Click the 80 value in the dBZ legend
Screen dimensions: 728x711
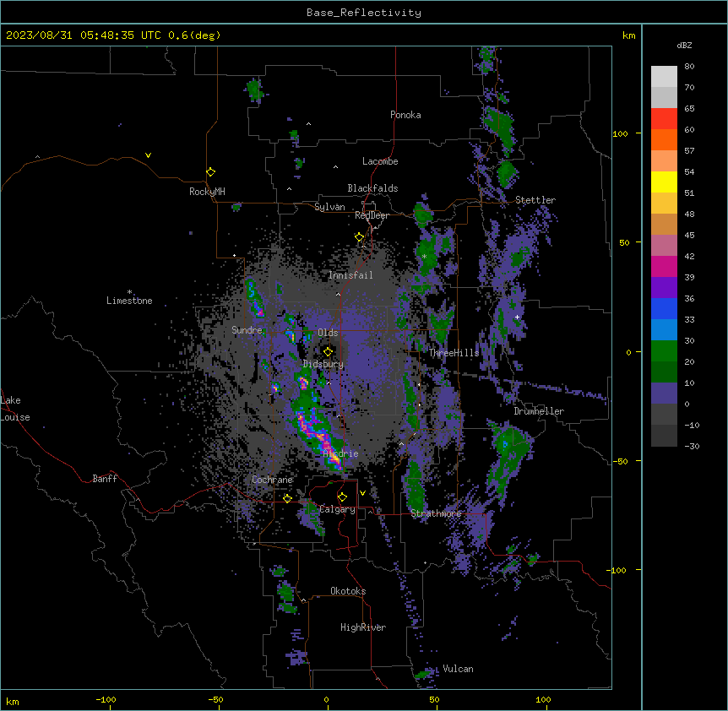(689, 67)
